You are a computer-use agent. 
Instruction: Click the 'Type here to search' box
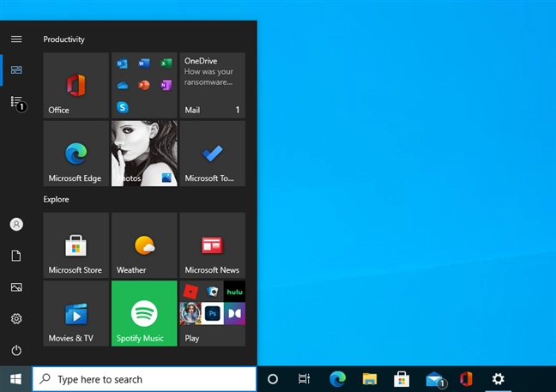[x=144, y=379]
